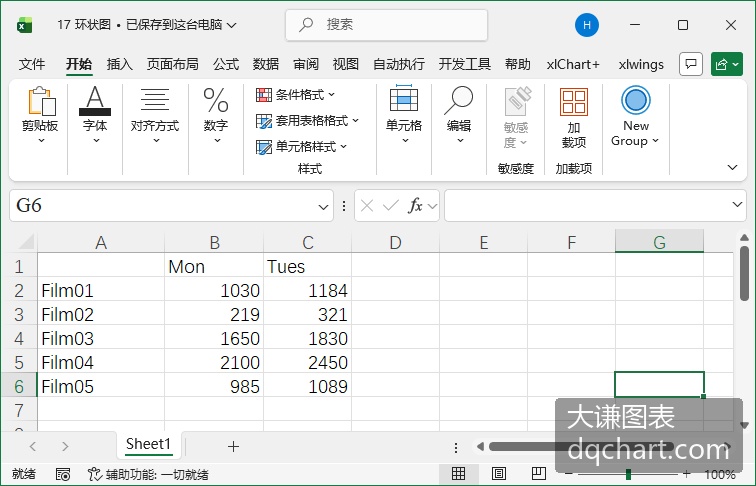756x486 pixels.
Task: Select cell containing Mon
Action: 214,266
